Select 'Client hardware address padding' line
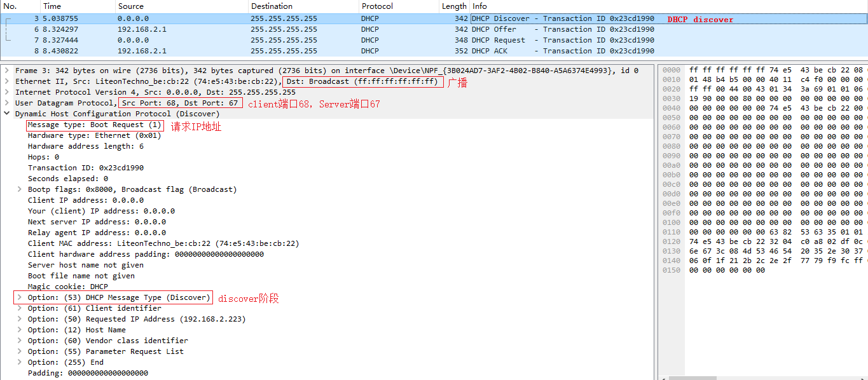 (x=146, y=254)
